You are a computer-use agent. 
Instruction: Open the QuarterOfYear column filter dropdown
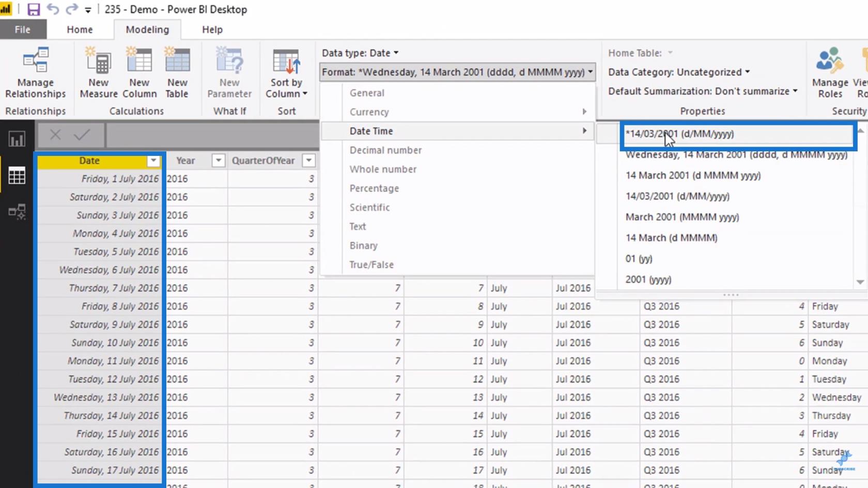point(308,161)
